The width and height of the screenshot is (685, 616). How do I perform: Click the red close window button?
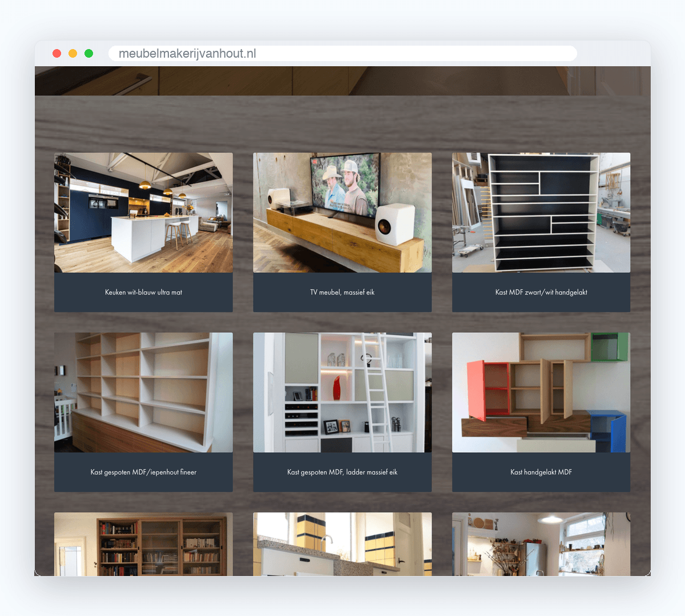[x=57, y=53]
